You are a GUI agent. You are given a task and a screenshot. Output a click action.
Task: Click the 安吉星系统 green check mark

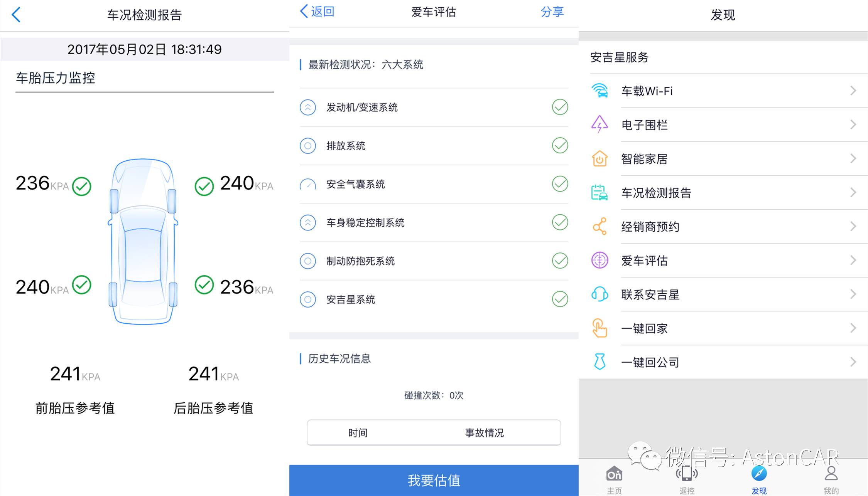click(x=560, y=299)
